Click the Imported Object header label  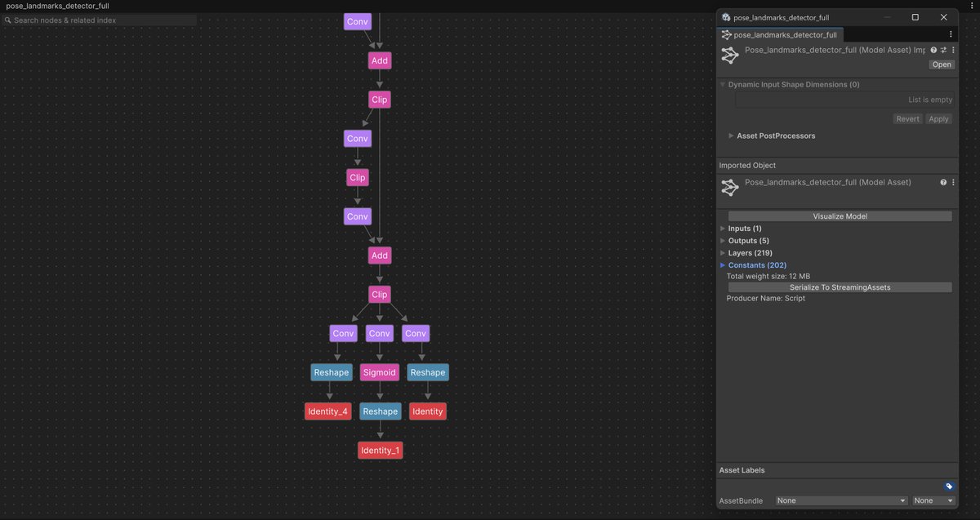[747, 165]
